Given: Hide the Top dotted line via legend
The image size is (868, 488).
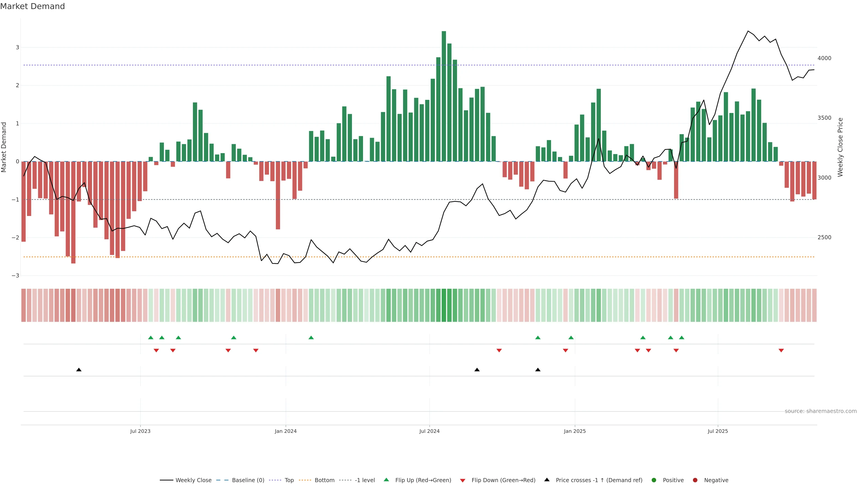Looking at the screenshot, I should 289,480.
